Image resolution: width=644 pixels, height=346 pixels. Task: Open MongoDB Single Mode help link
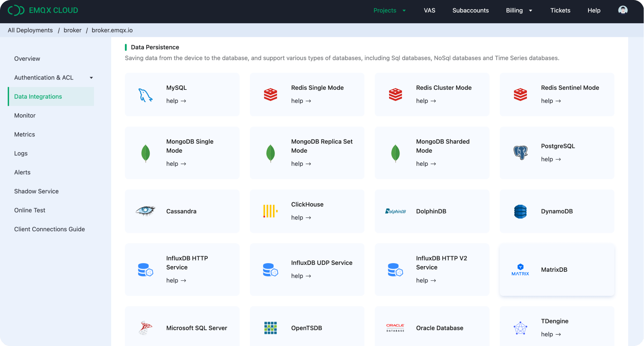(176, 164)
